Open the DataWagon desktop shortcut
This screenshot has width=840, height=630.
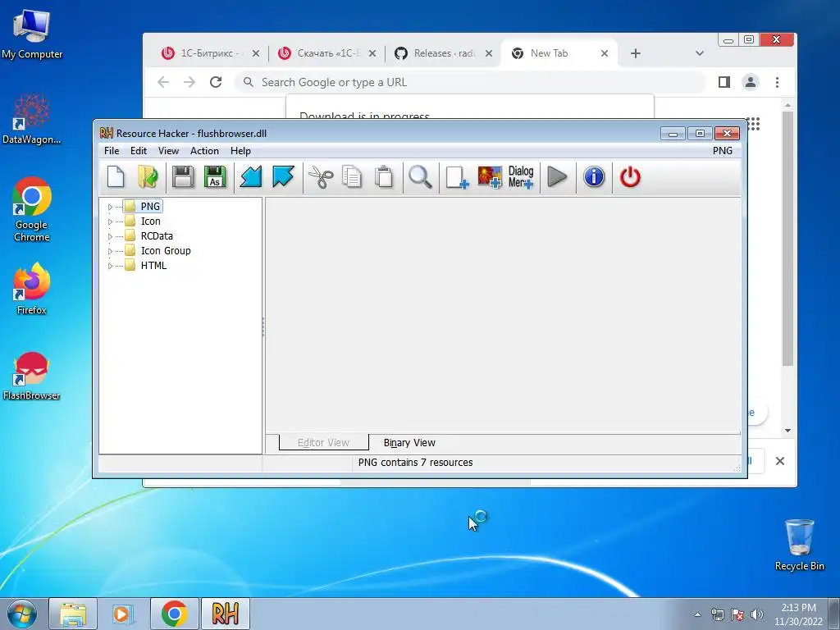click(x=32, y=119)
